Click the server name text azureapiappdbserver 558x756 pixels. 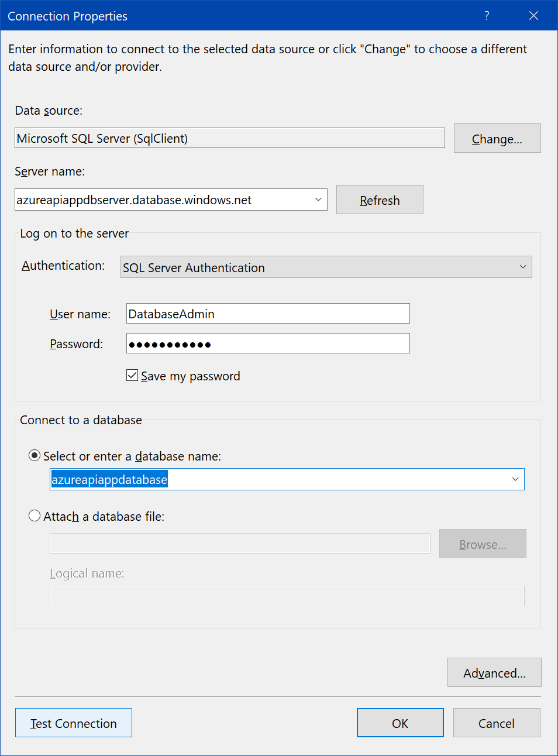134,200
